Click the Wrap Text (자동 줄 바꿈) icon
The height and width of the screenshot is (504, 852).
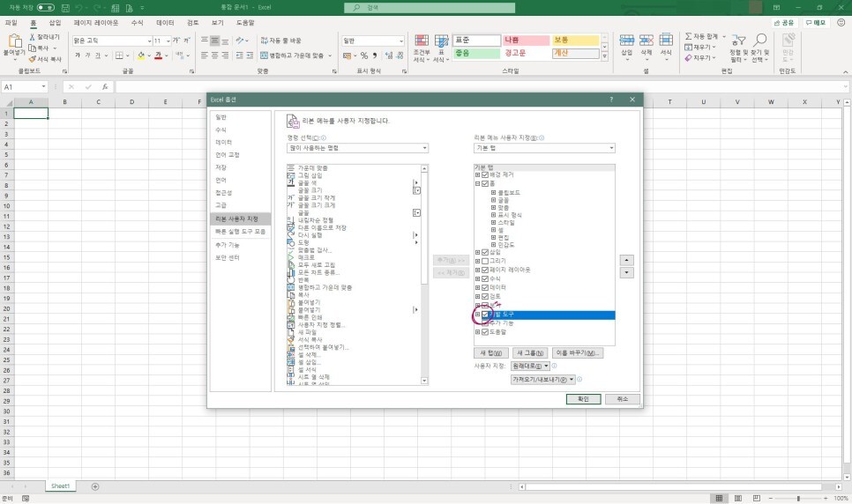[x=264, y=41]
